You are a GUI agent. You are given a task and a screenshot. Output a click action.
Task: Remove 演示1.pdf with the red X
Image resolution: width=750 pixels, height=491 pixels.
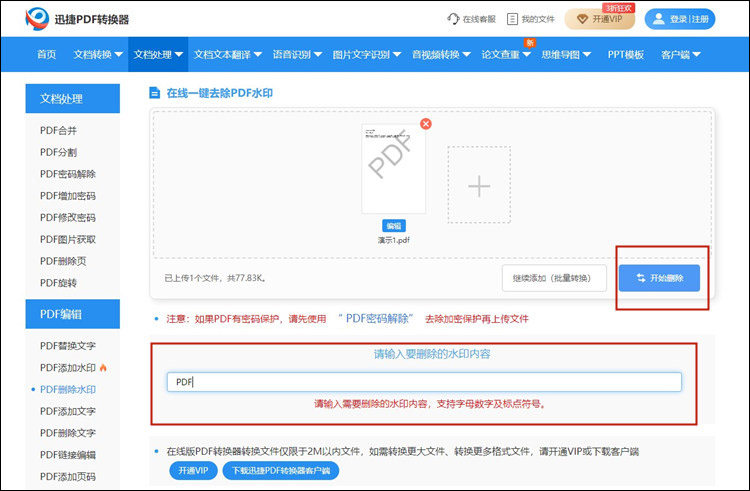click(x=426, y=124)
